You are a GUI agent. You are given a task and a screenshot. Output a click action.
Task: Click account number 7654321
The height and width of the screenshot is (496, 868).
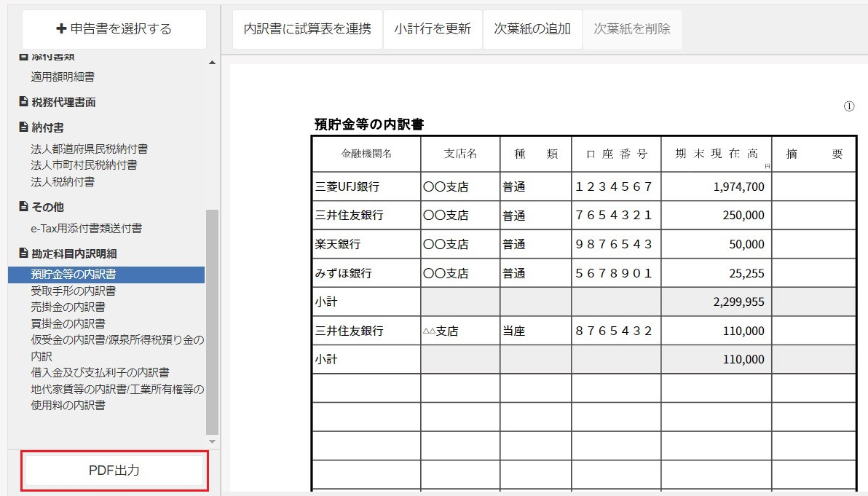[x=616, y=216]
